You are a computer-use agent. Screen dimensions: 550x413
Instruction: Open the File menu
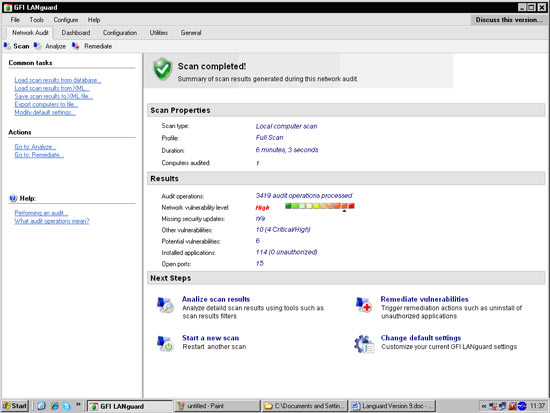(x=15, y=20)
